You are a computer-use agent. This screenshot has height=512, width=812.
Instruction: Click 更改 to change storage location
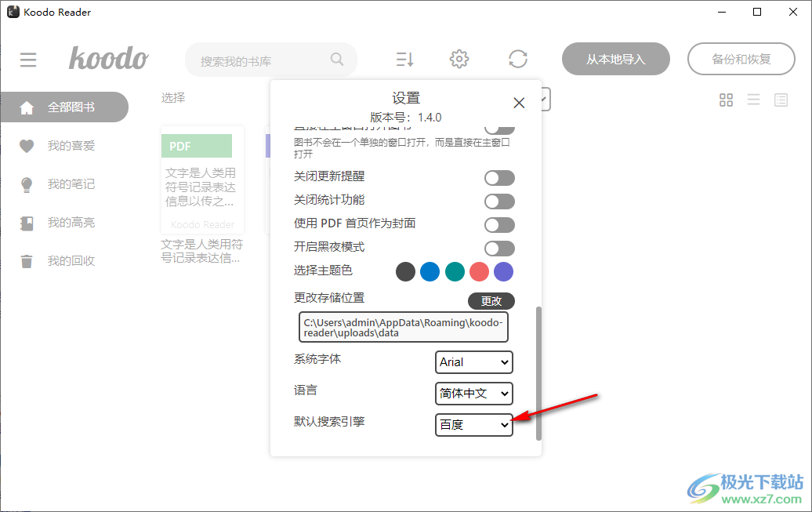pyautogui.click(x=491, y=301)
